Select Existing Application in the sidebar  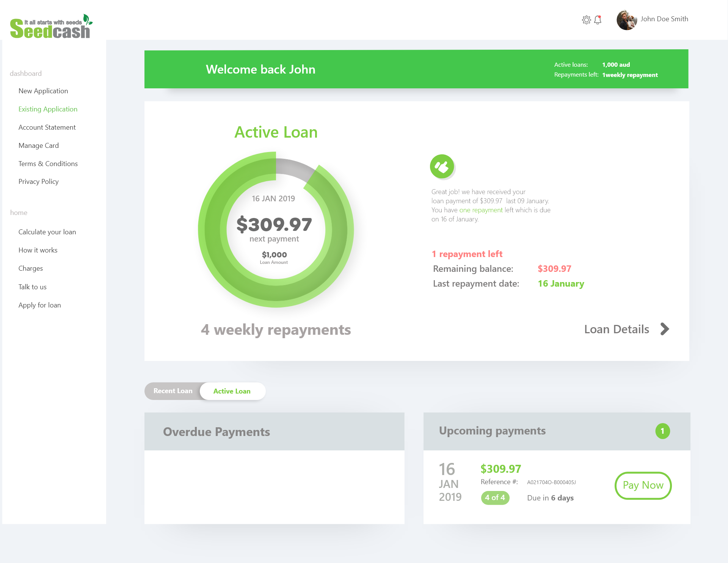coord(48,109)
